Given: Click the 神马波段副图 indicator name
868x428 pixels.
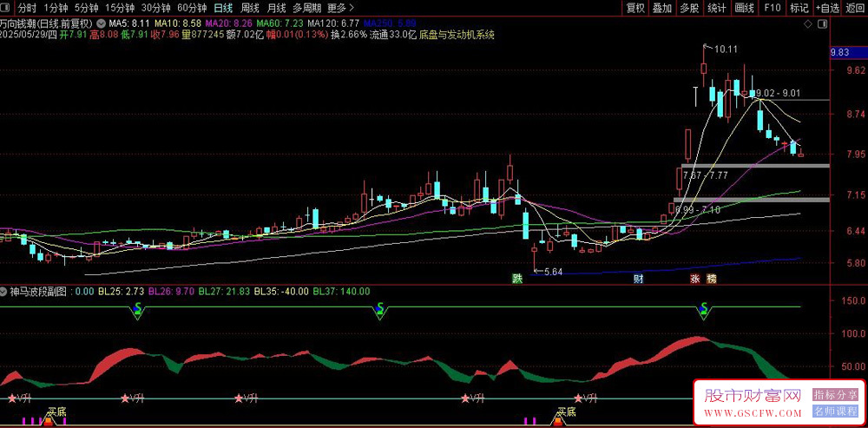Looking at the screenshot, I should (x=37, y=291).
